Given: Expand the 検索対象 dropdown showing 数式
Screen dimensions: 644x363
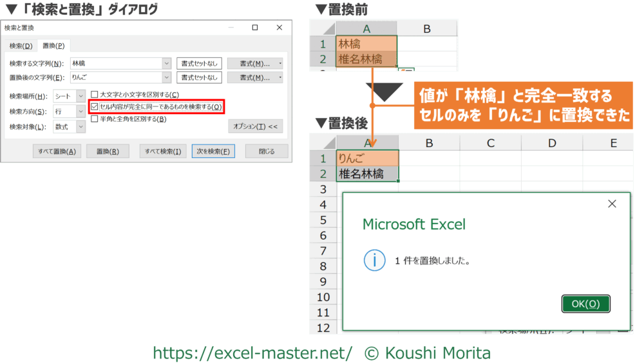Looking at the screenshot, I should (80, 127).
